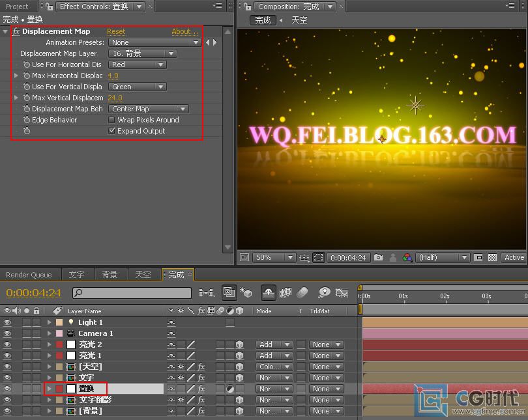Screen dimensions: 528x420
Task: Check the Wrap Pixels Around checkbox
Action: tap(112, 120)
